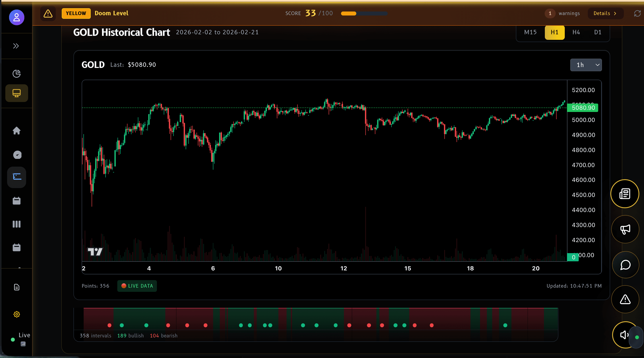Select the monitor dashboard icon in sidebar
Image resolution: width=644 pixels, height=358 pixels.
click(17, 93)
